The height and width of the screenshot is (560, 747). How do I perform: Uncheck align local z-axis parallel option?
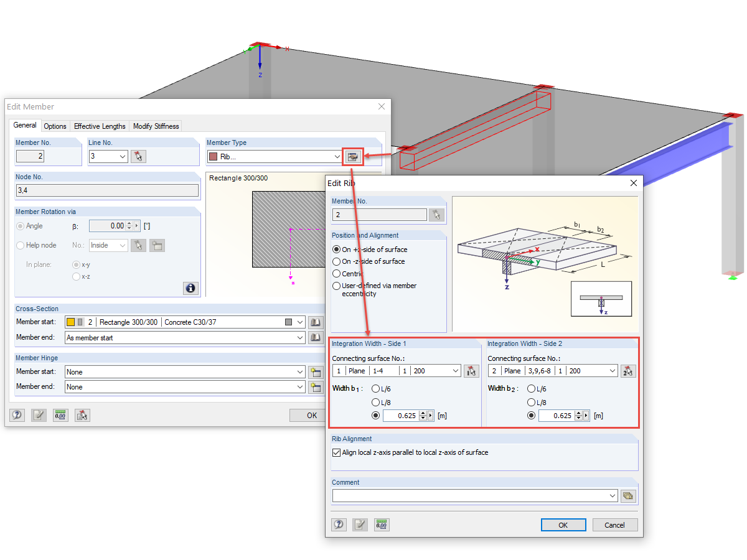click(336, 452)
